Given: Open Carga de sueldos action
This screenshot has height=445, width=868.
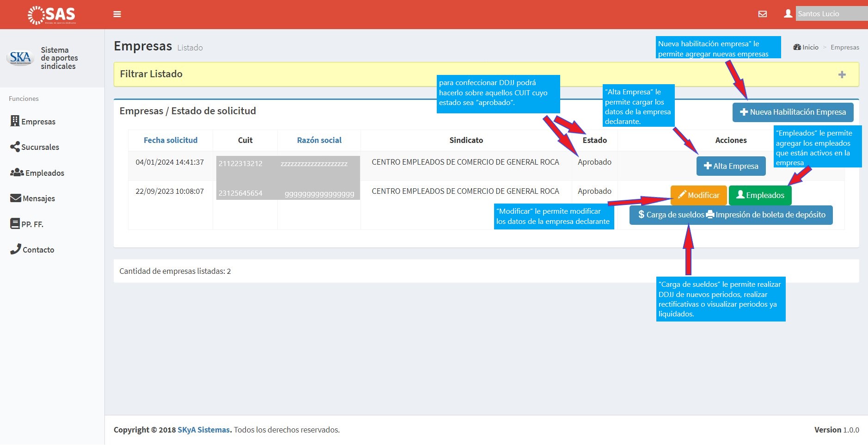Looking at the screenshot, I should coord(671,215).
